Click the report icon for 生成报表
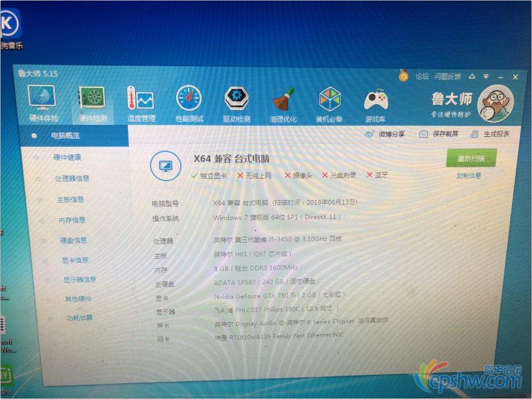This screenshot has height=399, width=532. pos(474,134)
